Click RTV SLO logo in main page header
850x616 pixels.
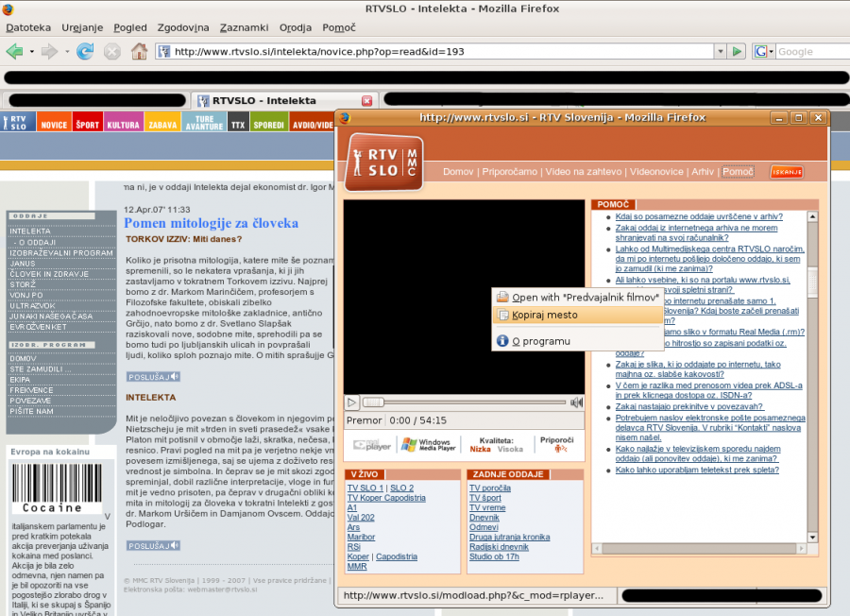point(18,122)
